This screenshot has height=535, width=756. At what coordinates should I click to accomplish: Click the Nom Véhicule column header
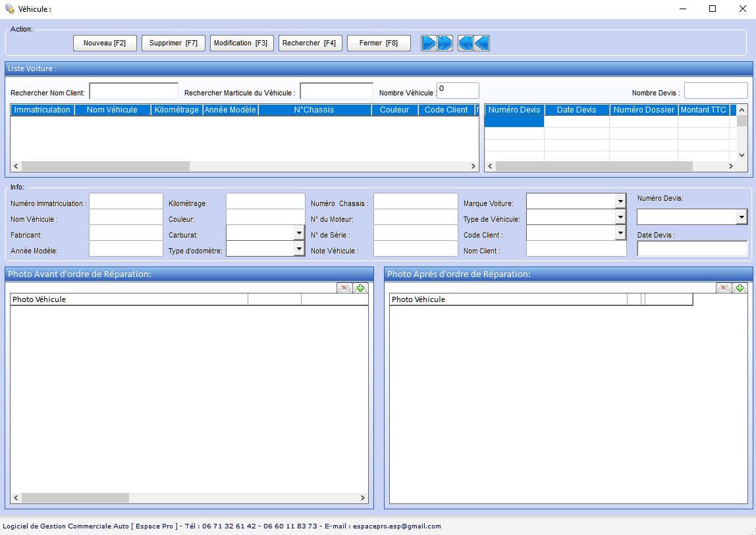pyautogui.click(x=113, y=110)
